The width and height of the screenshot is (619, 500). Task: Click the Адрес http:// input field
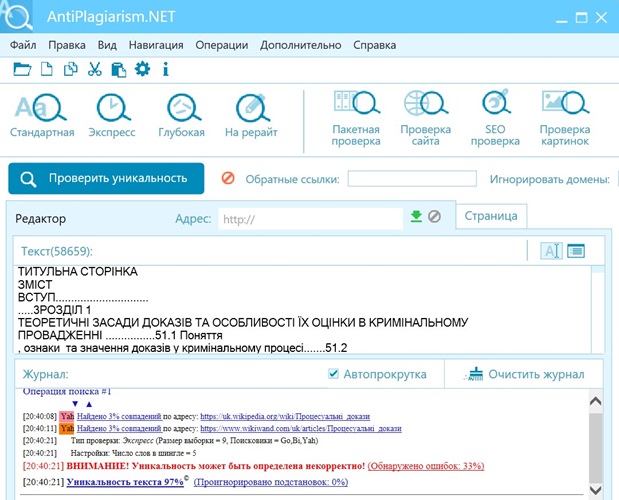click(x=310, y=219)
